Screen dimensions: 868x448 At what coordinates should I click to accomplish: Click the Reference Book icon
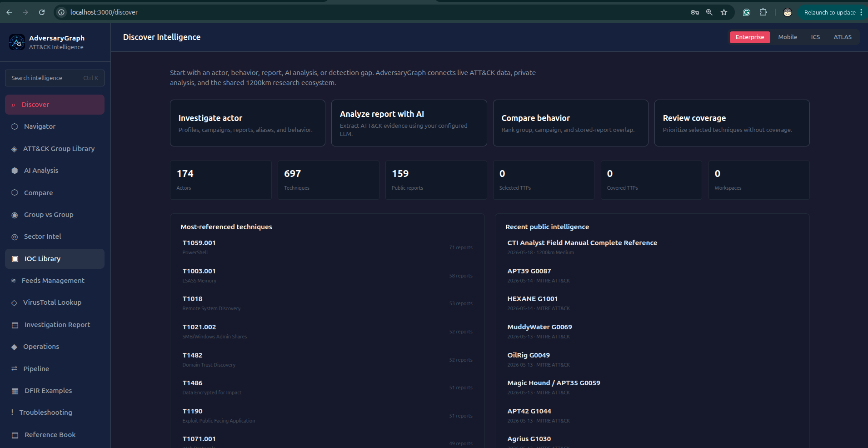[15, 435]
